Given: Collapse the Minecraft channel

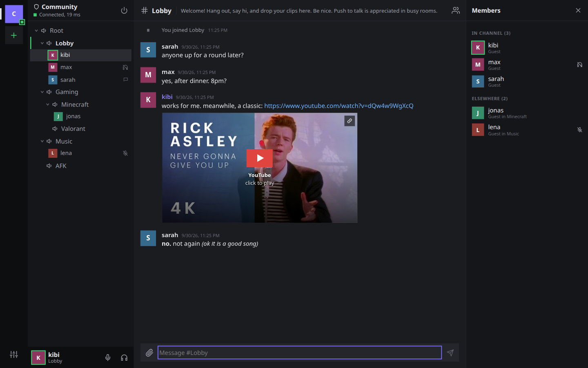Looking at the screenshot, I should click(48, 105).
